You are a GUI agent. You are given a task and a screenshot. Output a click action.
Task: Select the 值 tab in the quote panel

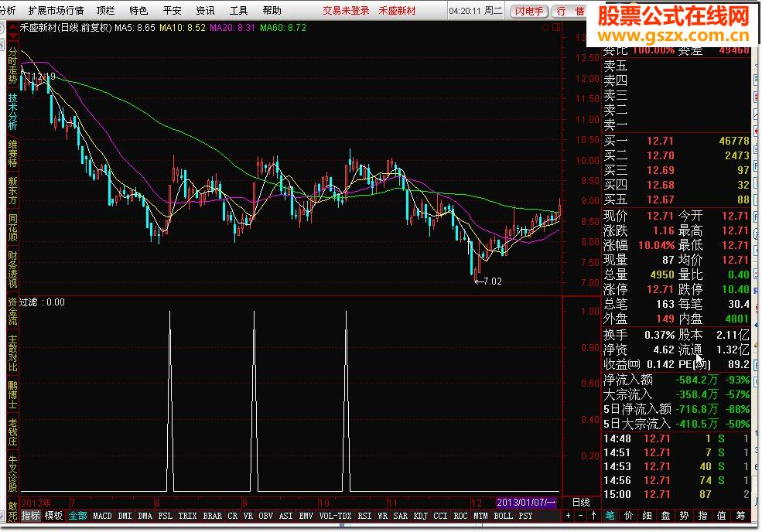[x=722, y=516]
